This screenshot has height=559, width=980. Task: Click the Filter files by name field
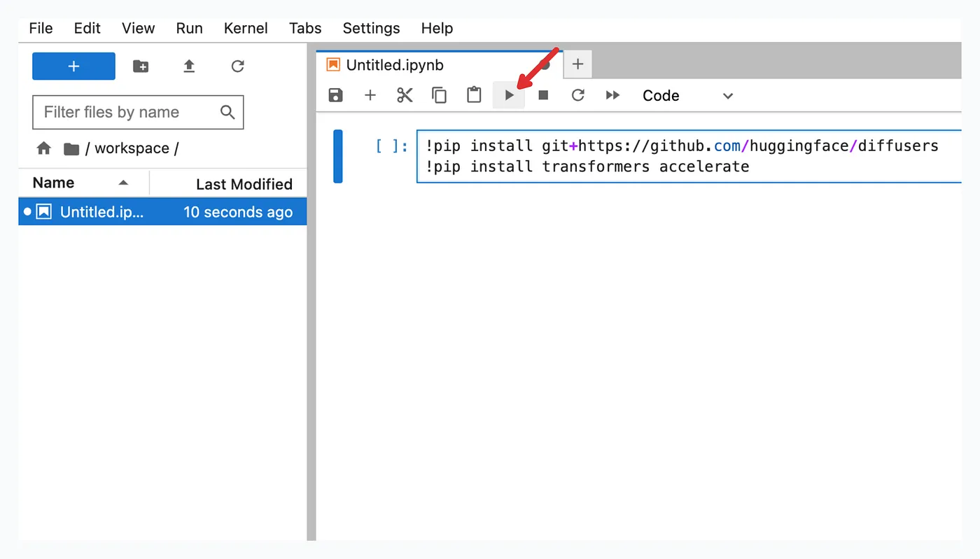point(138,113)
